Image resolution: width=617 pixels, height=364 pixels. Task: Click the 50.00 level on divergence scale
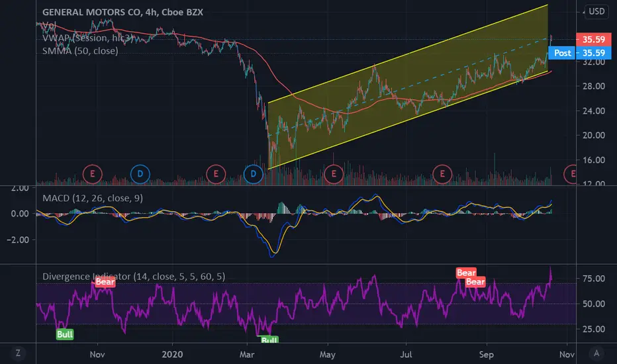point(594,304)
